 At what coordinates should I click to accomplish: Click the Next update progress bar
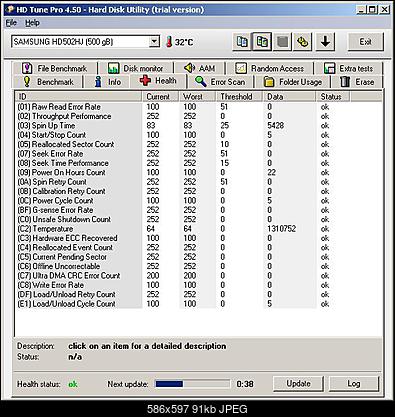192,384
